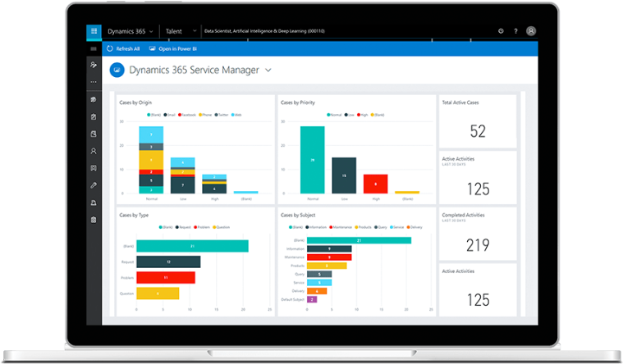This screenshot has width=623, height=364.
Task: Click the single person silhouette sidebar icon
Action: [x=94, y=151]
